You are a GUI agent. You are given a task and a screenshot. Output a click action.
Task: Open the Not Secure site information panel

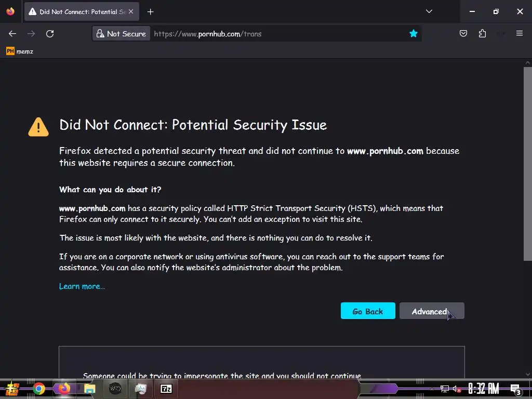pos(122,34)
